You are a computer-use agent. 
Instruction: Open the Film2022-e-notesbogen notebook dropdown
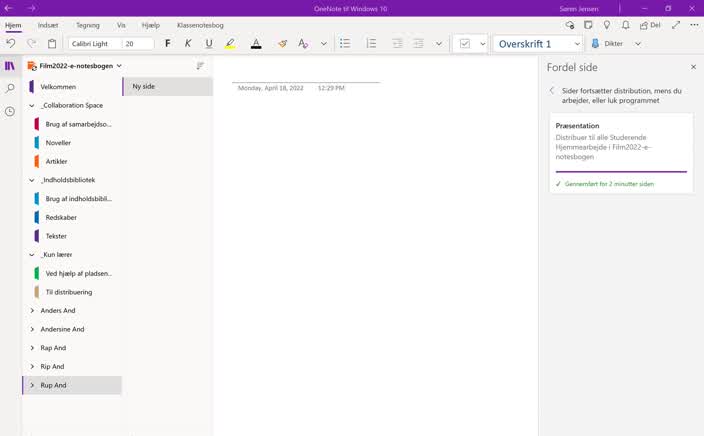pyautogui.click(x=75, y=66)
